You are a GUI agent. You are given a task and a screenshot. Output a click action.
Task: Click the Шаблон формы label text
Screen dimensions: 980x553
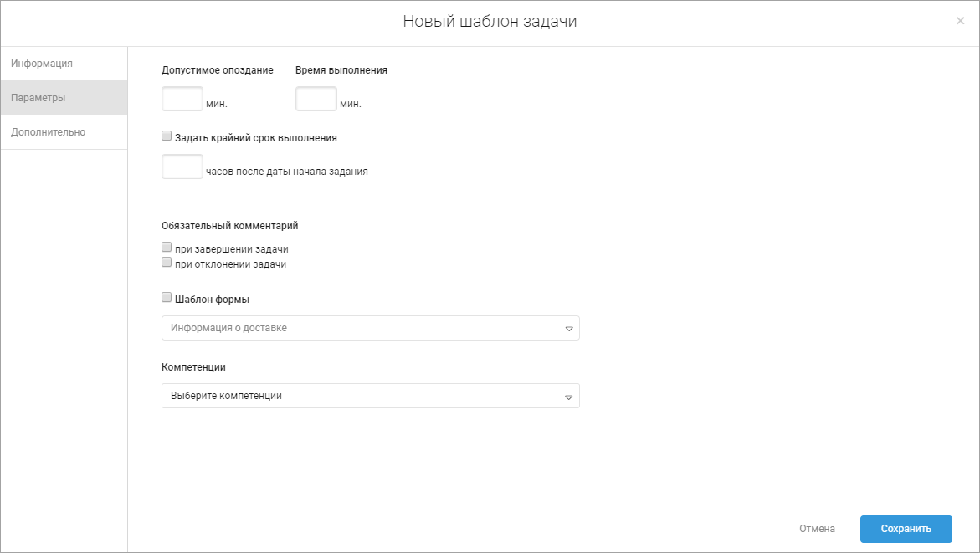[x=212, y=299]
